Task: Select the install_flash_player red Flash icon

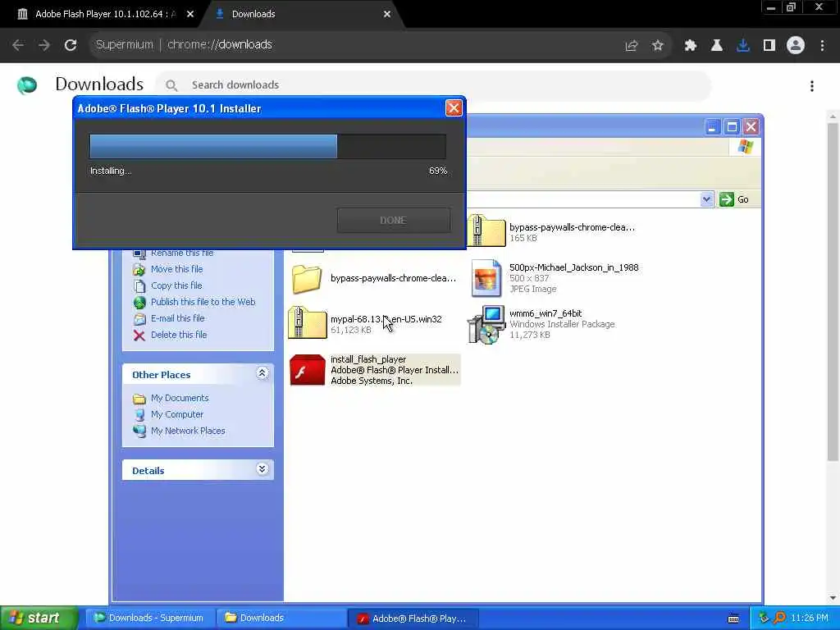Action: click(x=307, y=370)
